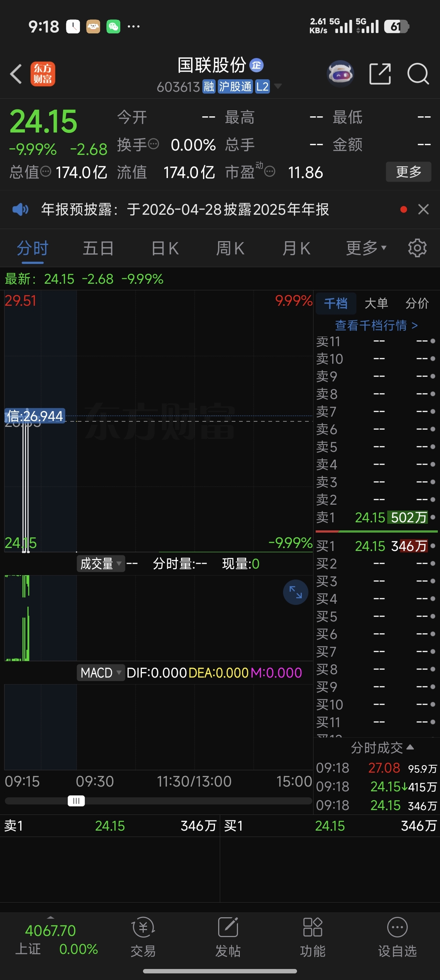Open the robot assistant avatar icon
Screen dimensions: 440x980
[x=340, y=73]
